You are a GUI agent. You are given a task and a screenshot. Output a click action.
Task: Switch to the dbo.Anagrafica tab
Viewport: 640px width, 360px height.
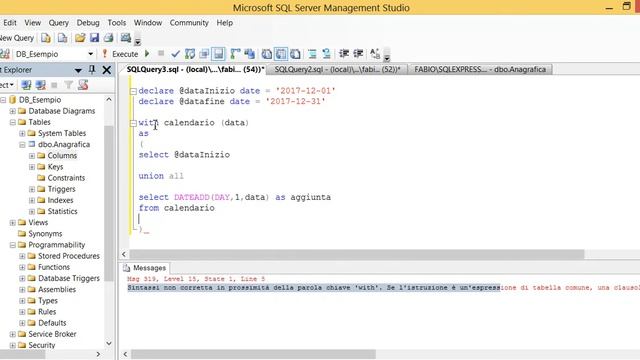tap(480, 69)
